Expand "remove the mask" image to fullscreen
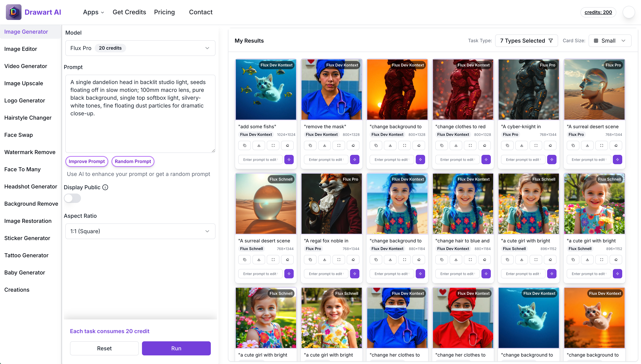The height and width of the screenshot is (364, 641). coord(339,145)
